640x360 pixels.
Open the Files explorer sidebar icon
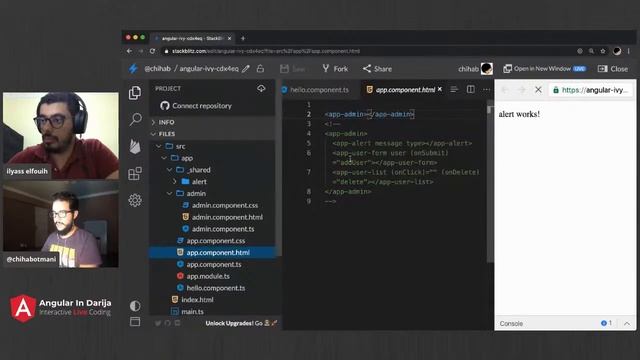tap(135, 93)
